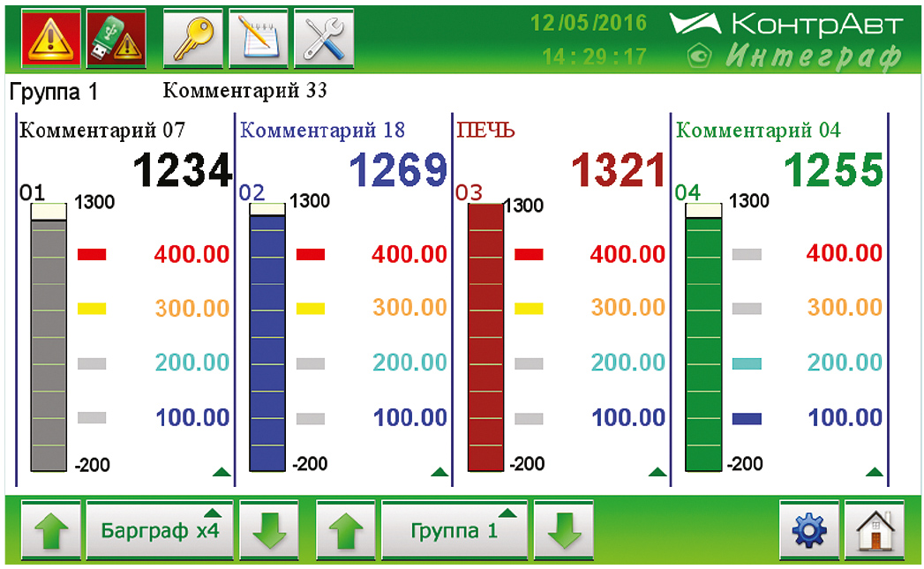This screenshot has width=924, height=569.
Task: Open the wrench and screwdriver tools icon
Action: pos(324,40)
